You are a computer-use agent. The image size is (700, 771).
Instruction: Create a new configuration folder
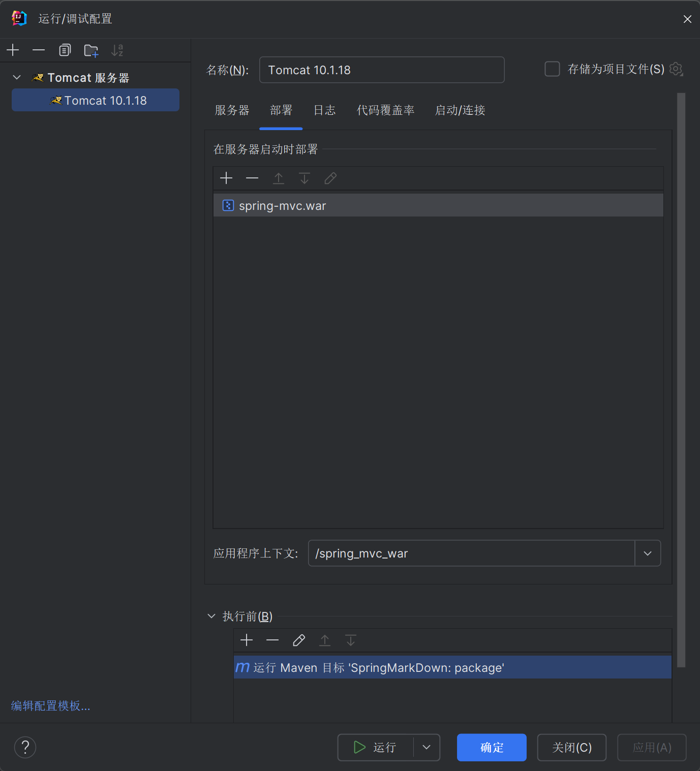(x=91, y=50)
